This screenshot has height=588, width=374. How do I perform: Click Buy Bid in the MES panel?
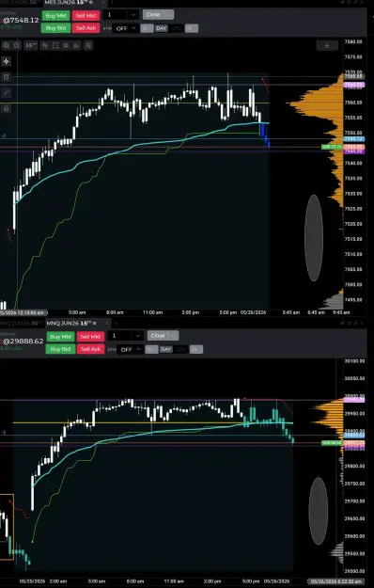(x=55, y=28)
